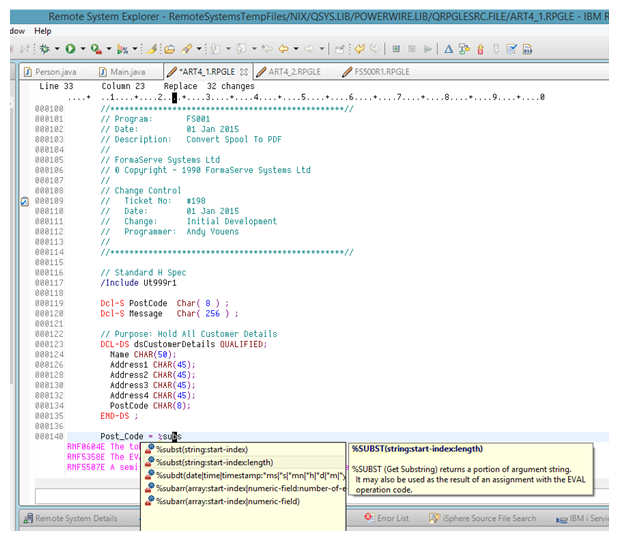Viewport: 618px width, 543px height.
Task: Click the yellow Back navigation arrow
Action: [282, 48]
